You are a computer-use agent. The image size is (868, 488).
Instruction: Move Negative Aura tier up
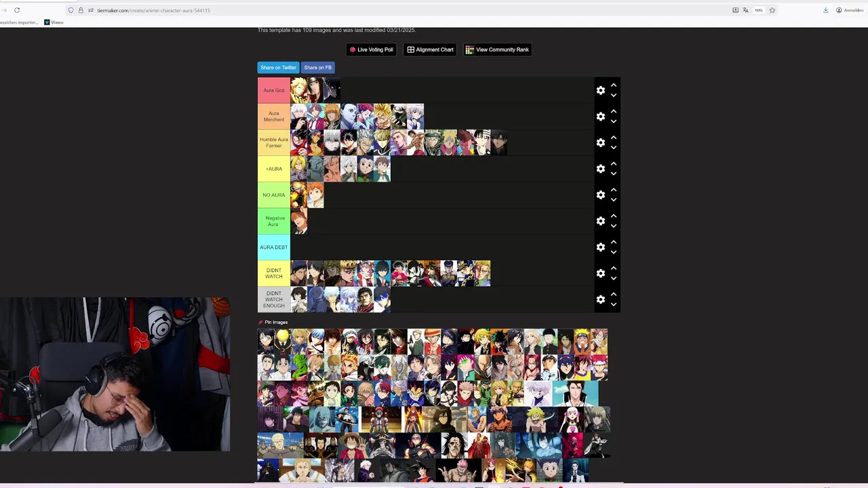(613, 216)
